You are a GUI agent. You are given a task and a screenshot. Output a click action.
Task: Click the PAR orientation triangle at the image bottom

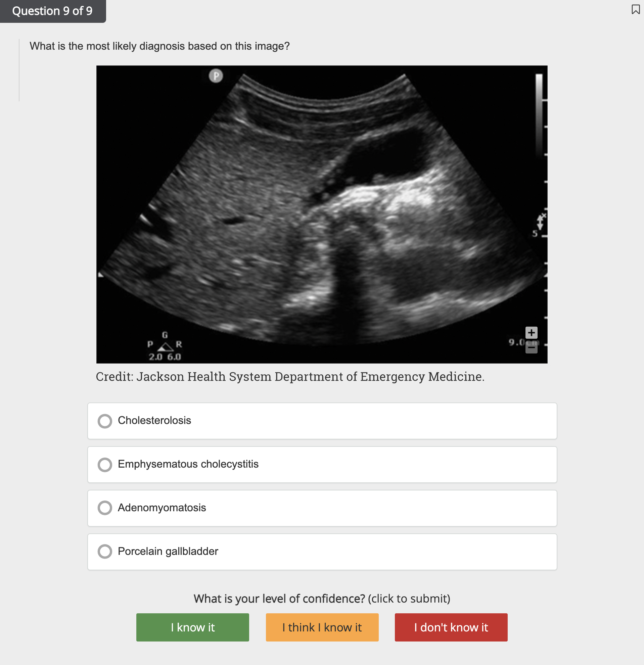point(165,346)
